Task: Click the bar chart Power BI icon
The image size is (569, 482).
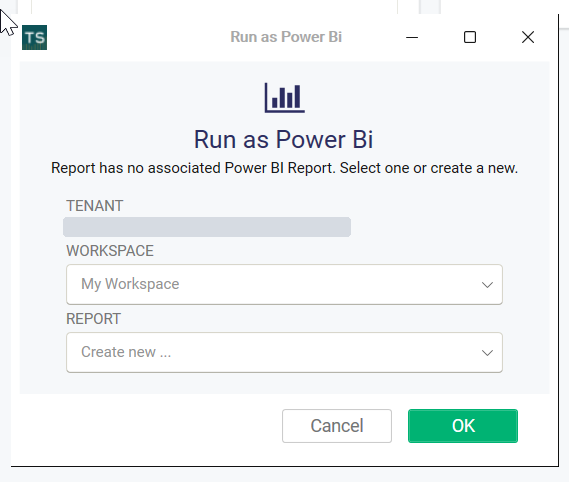Action: pyautogui.click(x=284, y=98)
